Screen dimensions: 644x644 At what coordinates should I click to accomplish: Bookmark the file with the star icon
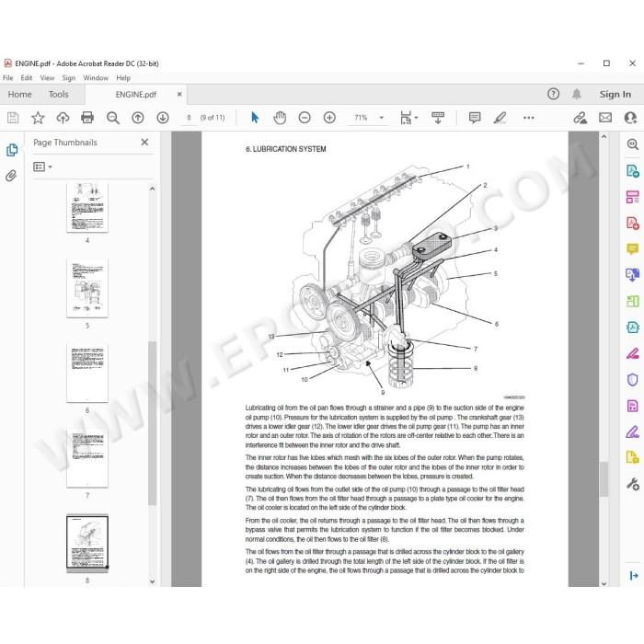(x=38, y=118)
